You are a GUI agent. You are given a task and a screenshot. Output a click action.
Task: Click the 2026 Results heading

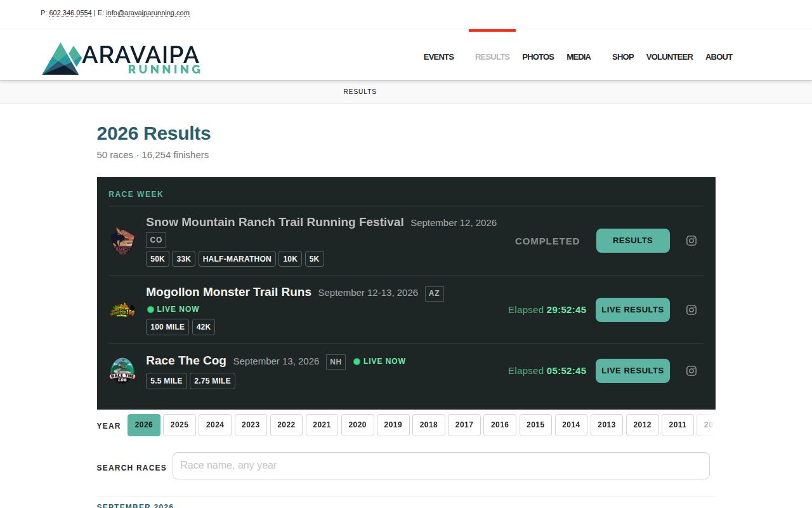point(154,133)
